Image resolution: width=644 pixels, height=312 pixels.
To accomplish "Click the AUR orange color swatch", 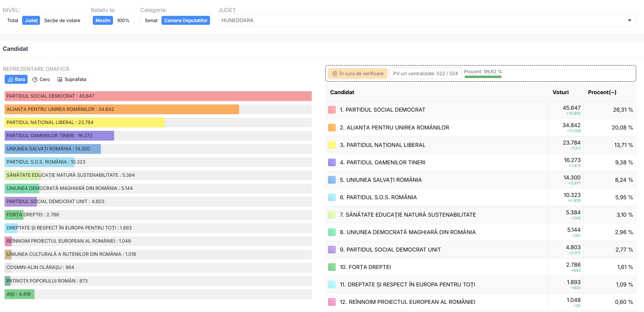I will point(332,128).
